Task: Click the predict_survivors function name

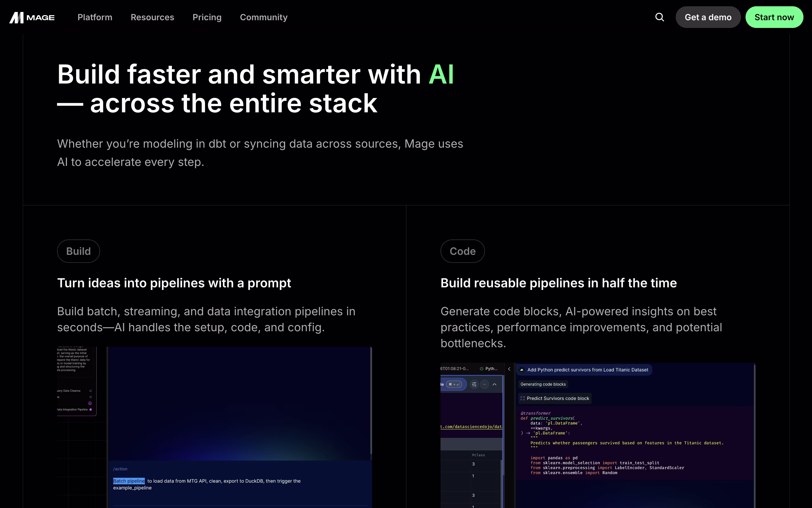Action: 551,418
